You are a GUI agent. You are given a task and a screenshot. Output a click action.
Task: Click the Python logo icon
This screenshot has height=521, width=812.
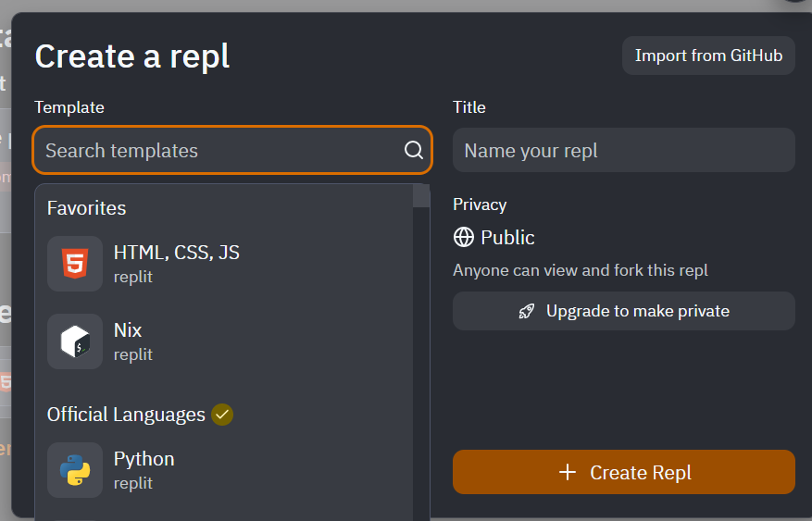coord(75,470)
